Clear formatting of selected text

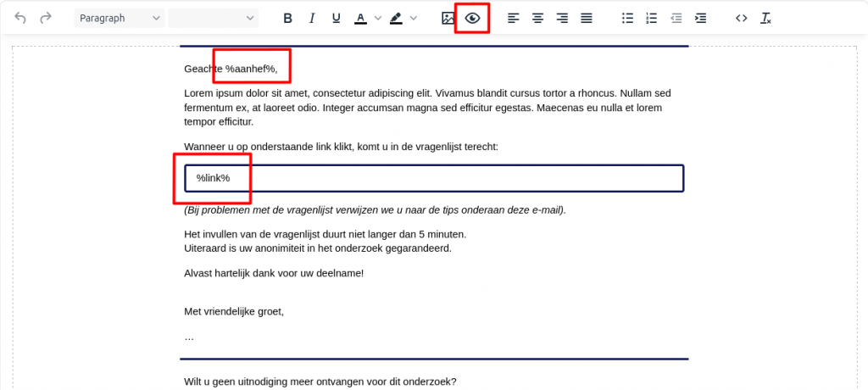765,19
